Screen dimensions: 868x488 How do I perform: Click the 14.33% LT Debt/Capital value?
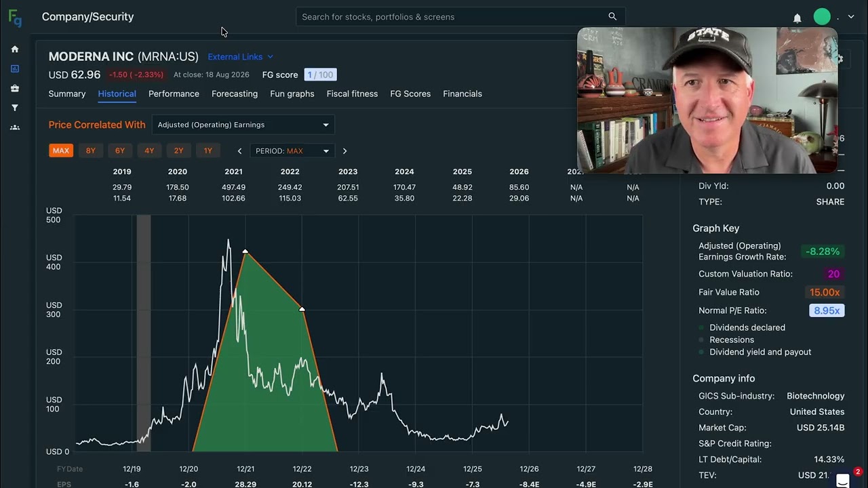pyautogui.click(x=829, y=460)
